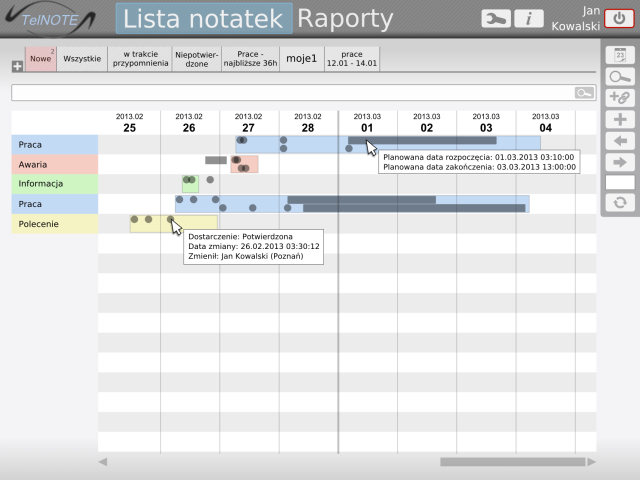Open 'prace 12.01 - 14.01' tab
This screenshot has height=480, width=640.
coord(352,59)
